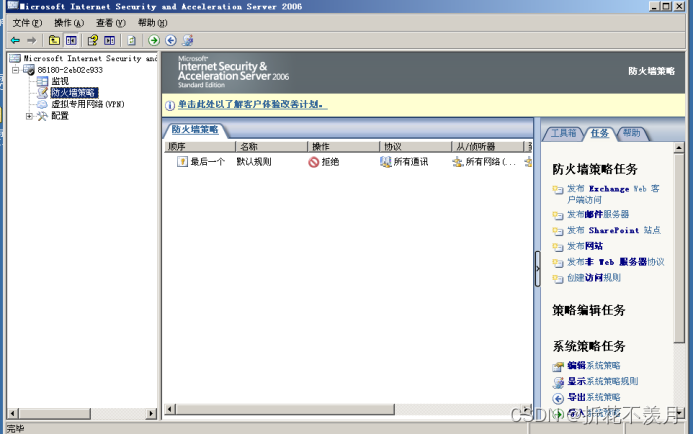Switch to the 工具箱 tab
The height and width of the screenshot is (435, 693).
564,133
